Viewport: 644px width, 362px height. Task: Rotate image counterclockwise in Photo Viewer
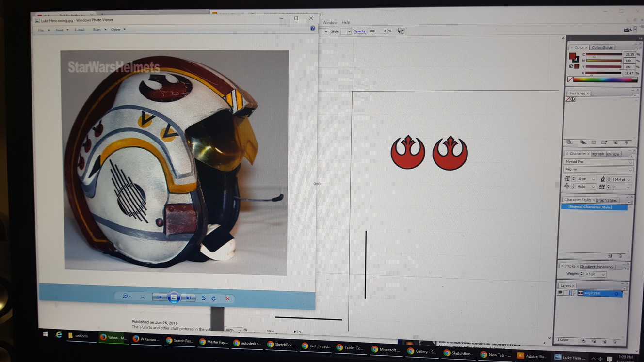(203, 299)
